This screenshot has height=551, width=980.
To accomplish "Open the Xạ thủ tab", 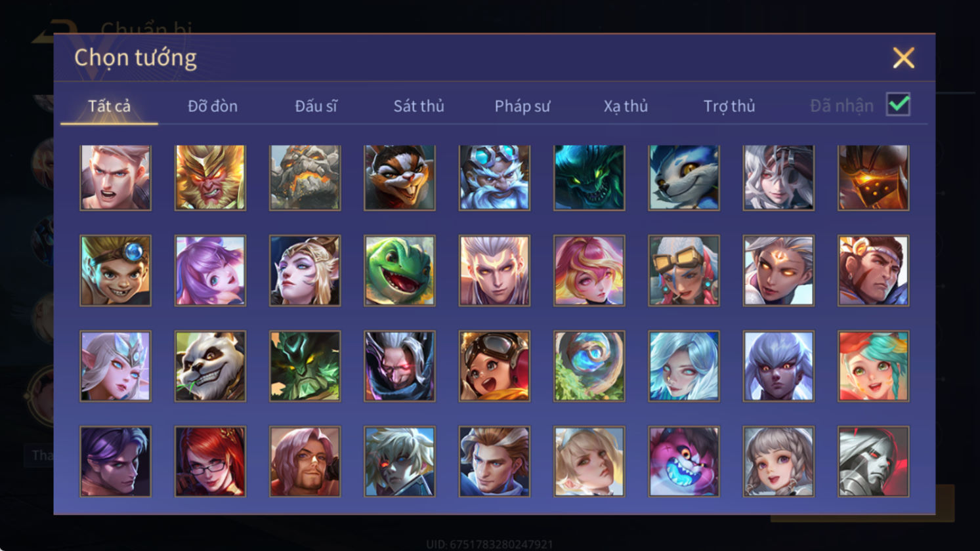I will click(x=626, y=106).
